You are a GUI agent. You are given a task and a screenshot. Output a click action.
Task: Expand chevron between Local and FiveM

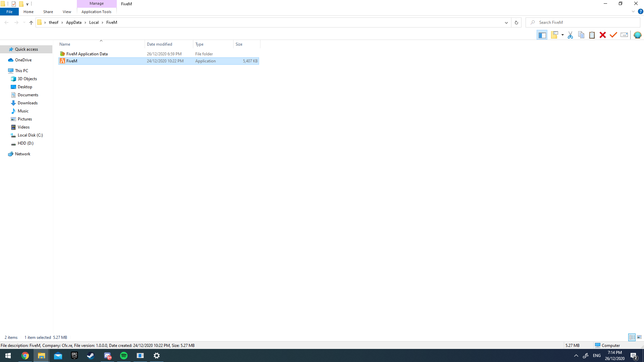tap(102, 22)
